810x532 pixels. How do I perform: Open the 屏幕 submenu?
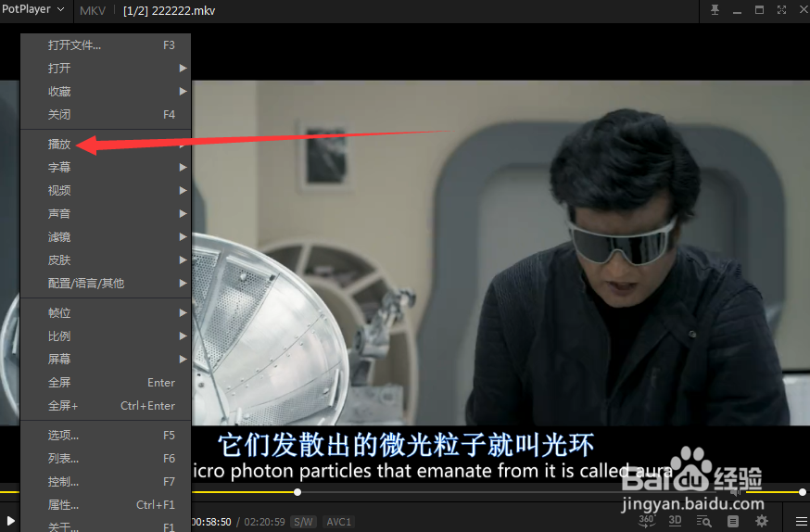106,360
